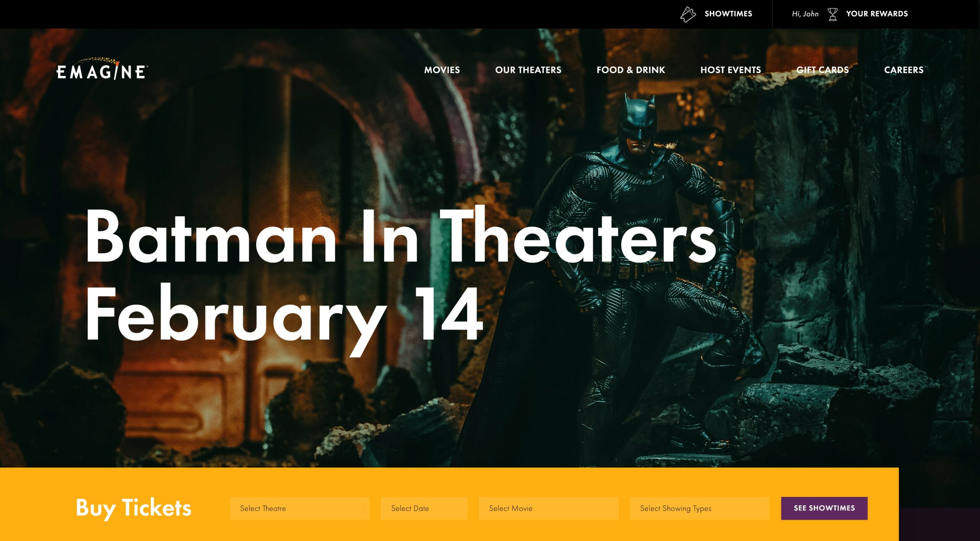Expand the Select Theatre dropdown
Image resolution: width=980 pixels, height=541 pixels.
(x=299, y=508)
